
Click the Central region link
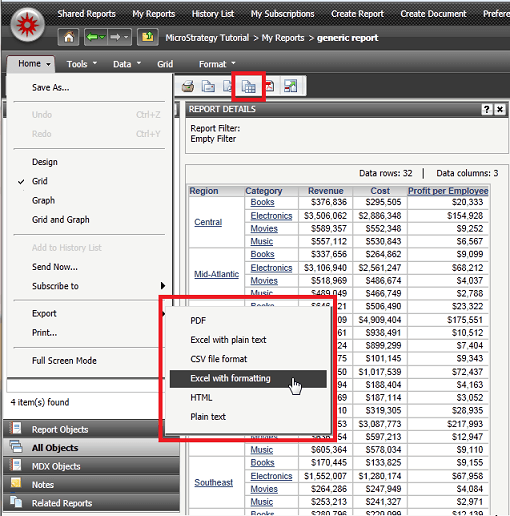click(208, 222)
